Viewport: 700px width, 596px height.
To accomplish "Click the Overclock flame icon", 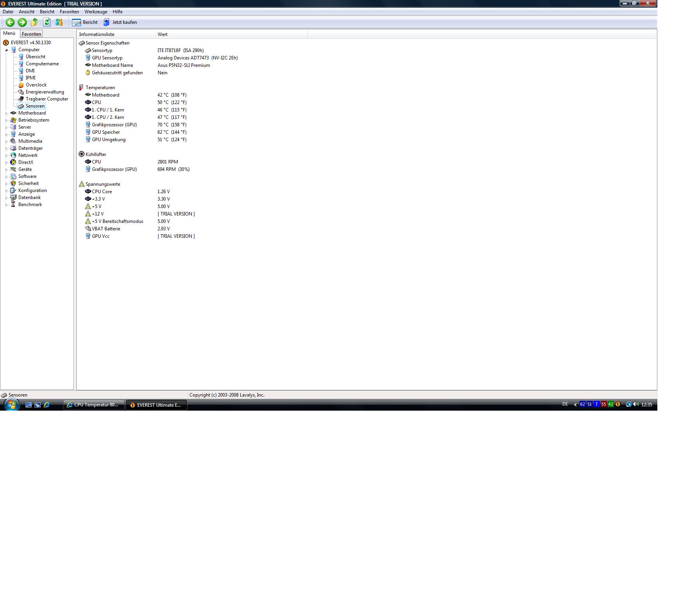I will coord(21,85).
